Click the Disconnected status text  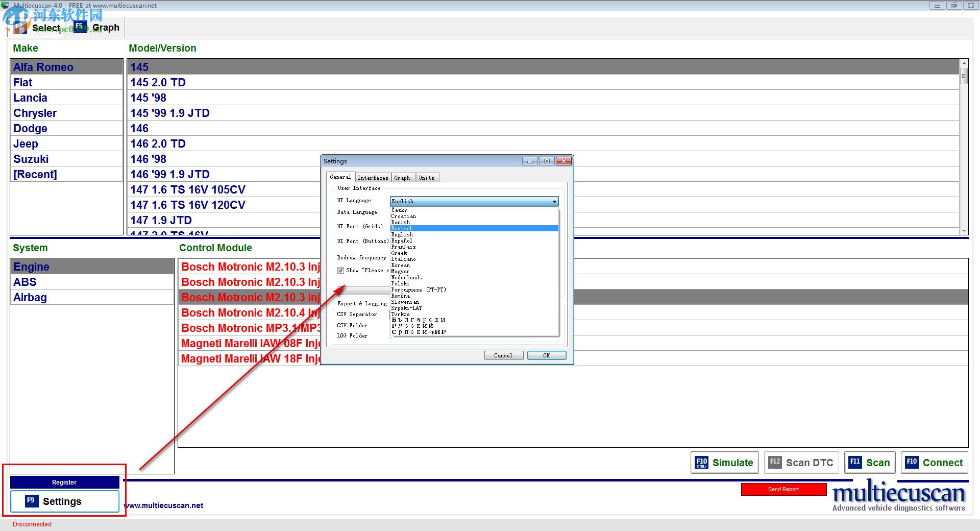pyautogui.click(x=32, y=524)
